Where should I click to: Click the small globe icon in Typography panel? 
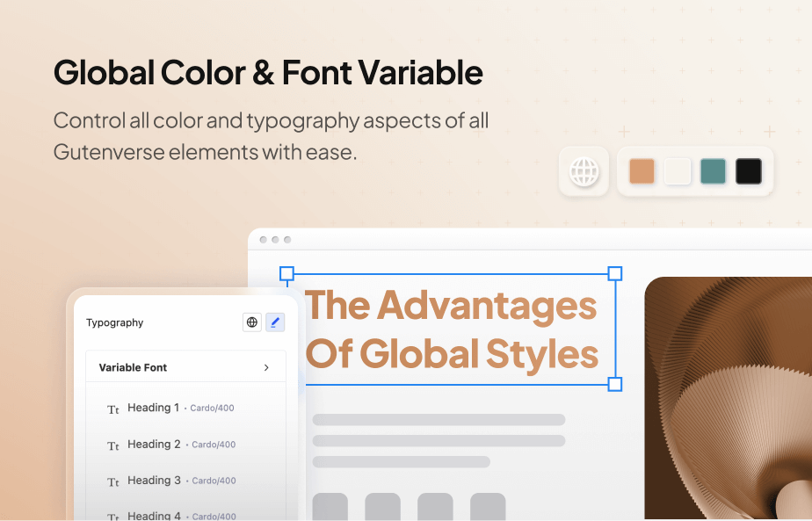click(x=252, y=322)
